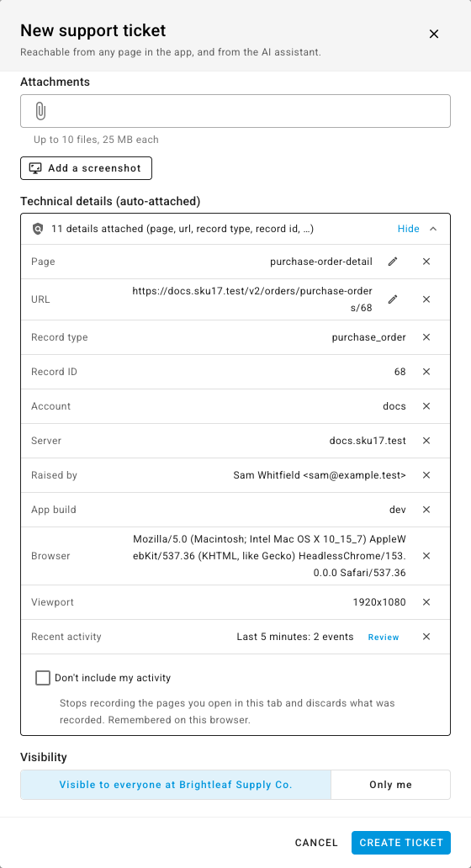Edit the URL value using the pencil icon

(393, 299)
